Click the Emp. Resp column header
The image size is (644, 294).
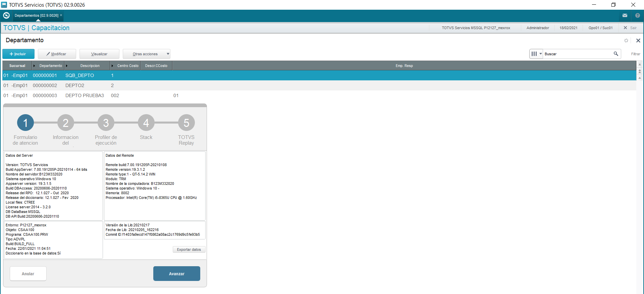404,66
